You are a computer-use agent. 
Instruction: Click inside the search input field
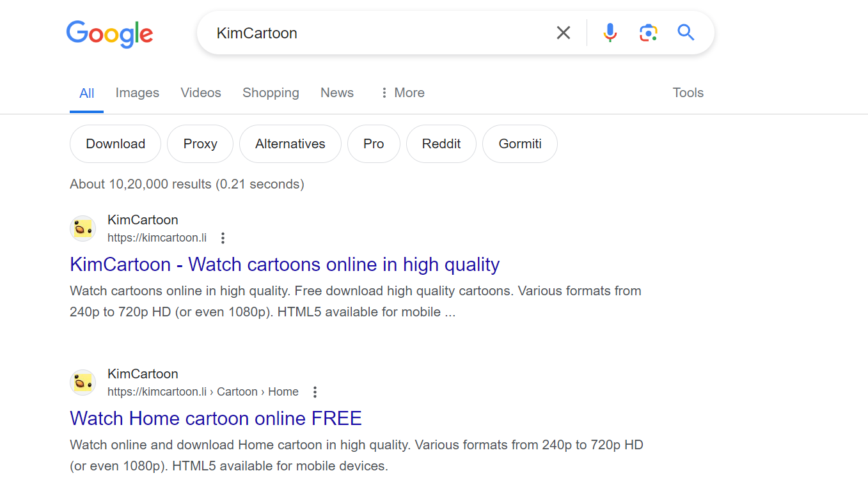tap(384, 32)
